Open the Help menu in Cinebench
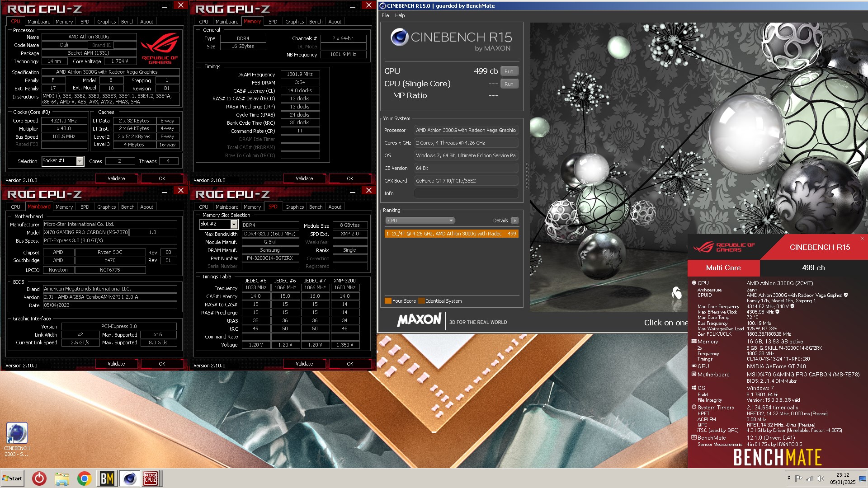 pos(400,15)
